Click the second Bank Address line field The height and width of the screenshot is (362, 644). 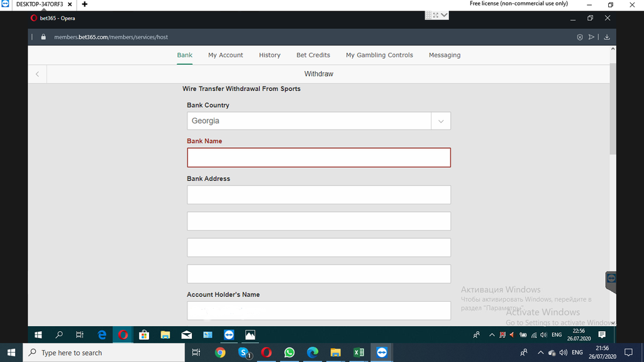pyautogui.click(x=319, y=221)
